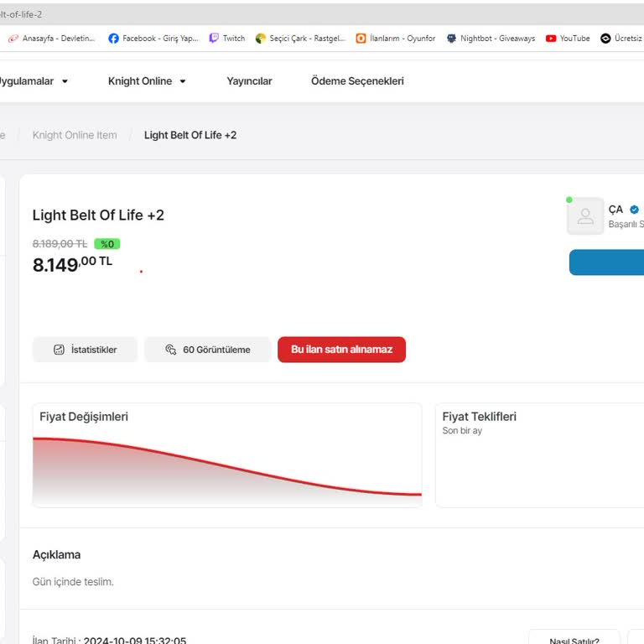This screenshot has width=644, height=644.
Task: Click the Fiyat Değişimleri heading
Action: click(x=84, y=417)
